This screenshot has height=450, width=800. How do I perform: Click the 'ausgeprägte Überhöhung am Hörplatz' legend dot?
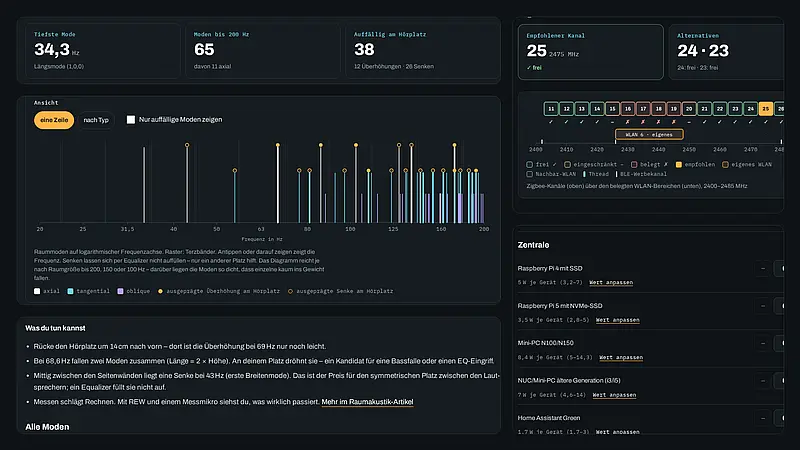[160, 291]
